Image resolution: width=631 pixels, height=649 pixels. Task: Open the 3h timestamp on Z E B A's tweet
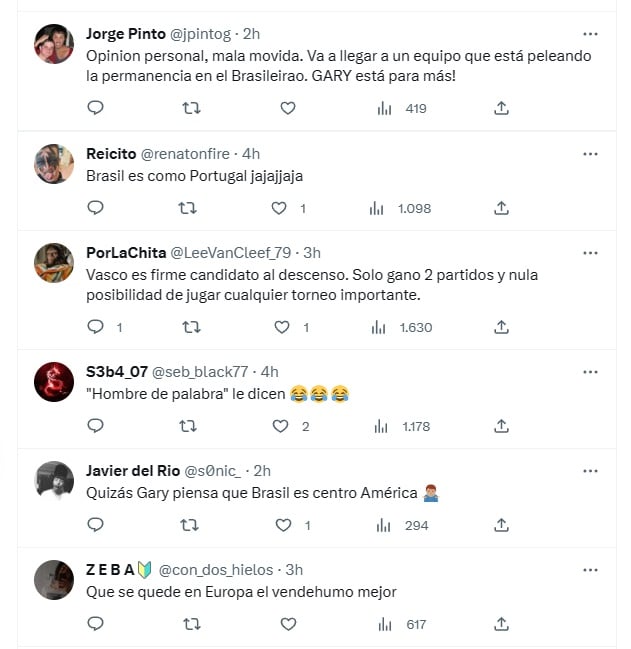294,570
